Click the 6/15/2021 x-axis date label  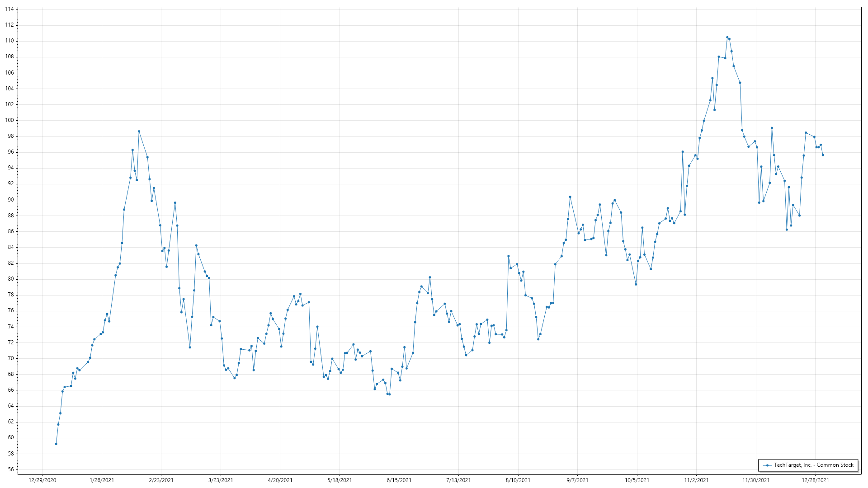click(x=399, y=480)
